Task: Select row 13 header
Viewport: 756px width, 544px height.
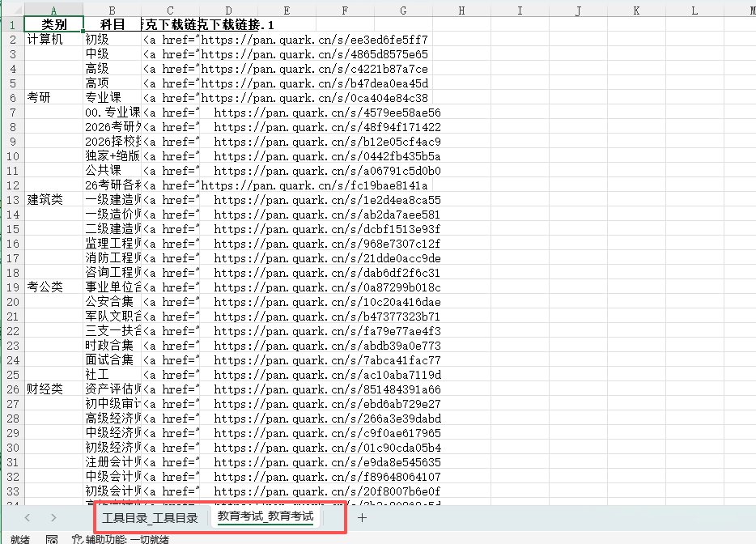Action: tap(12, 200)
